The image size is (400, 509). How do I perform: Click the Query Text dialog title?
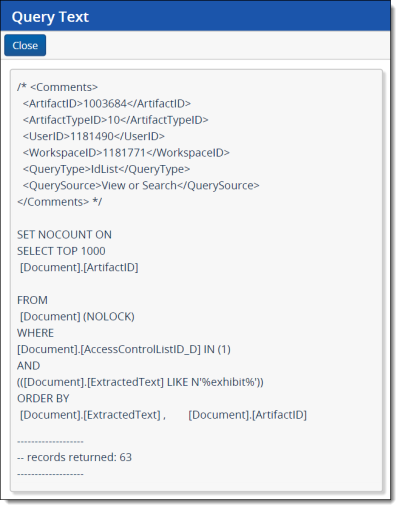50,17
